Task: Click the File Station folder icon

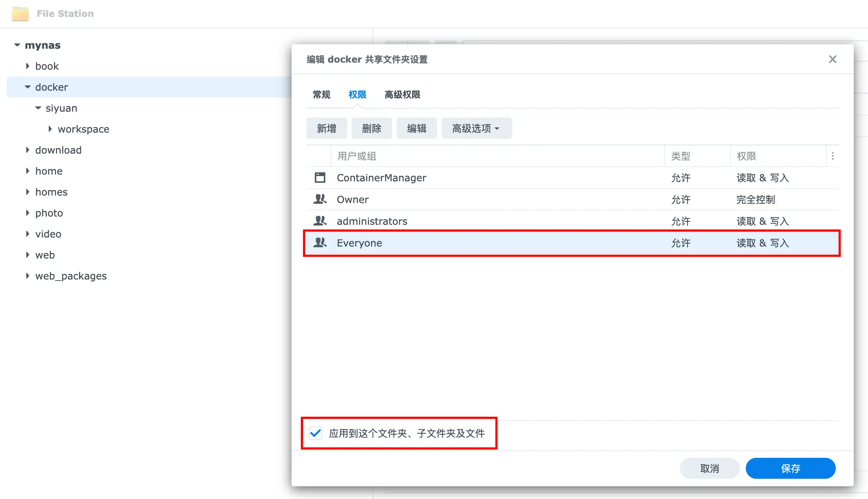Action: click(20, 14)
